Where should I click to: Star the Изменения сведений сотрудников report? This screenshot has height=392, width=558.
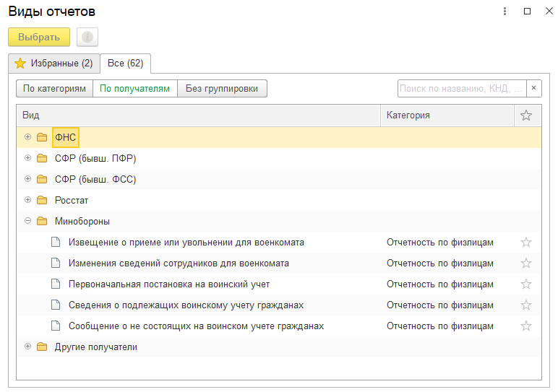click(526, 263)
